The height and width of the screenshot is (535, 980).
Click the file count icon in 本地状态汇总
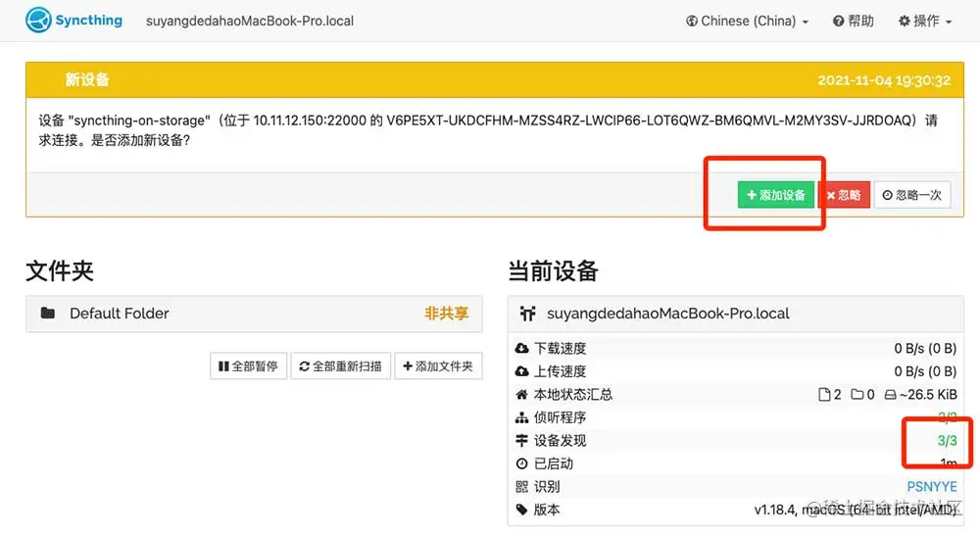tap(824, 394)
